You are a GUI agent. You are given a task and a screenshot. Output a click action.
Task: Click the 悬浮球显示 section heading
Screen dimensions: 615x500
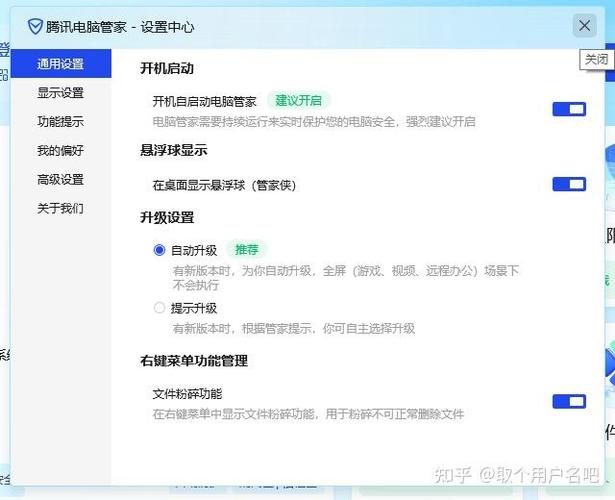[x=173, y=150]
